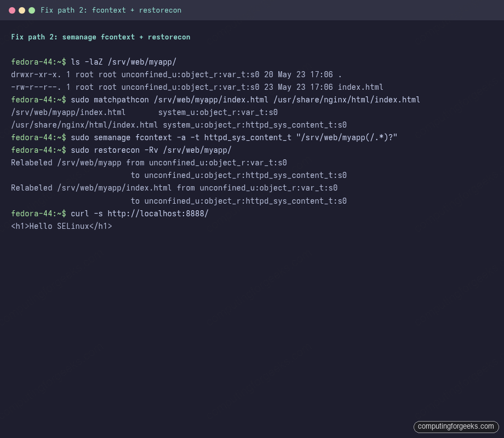Click the '-rw-r--r--.' index.html listing line

pos(197,87)
